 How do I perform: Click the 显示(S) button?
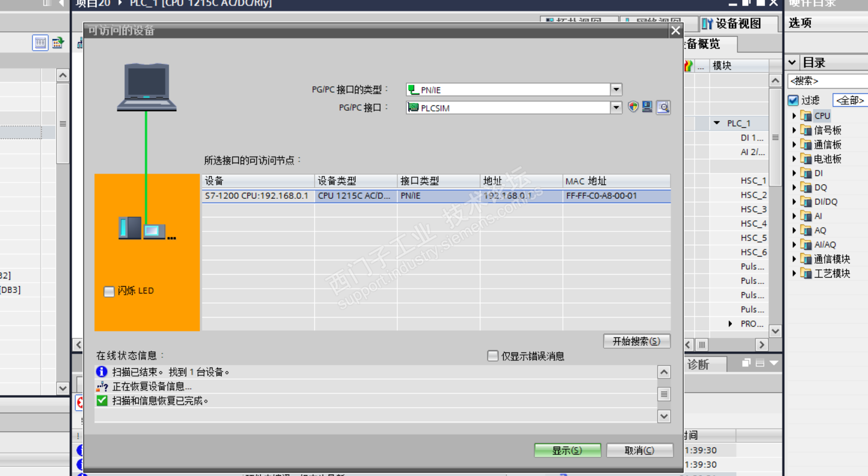(568, 450)
